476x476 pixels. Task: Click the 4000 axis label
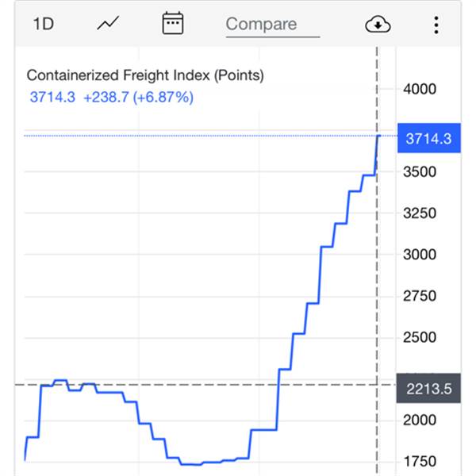tap(420, 89)
